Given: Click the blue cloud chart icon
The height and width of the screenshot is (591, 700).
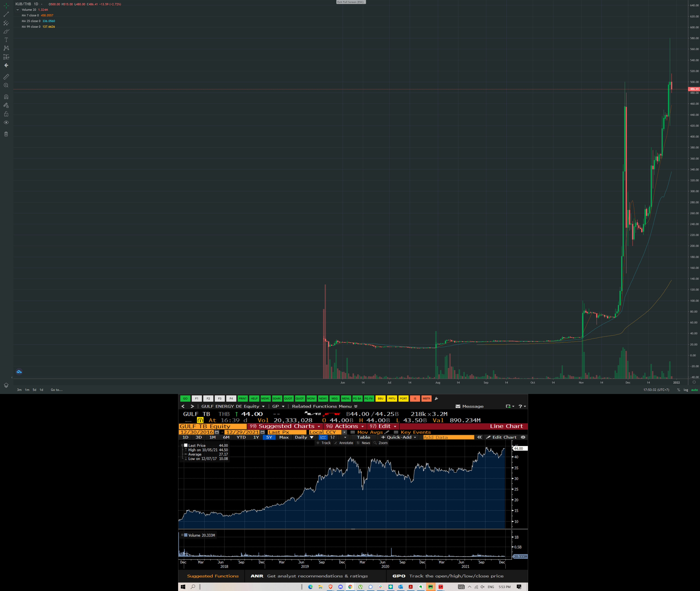Looking at the screenshot, I should pyautogui.click(x=19, y=372).
